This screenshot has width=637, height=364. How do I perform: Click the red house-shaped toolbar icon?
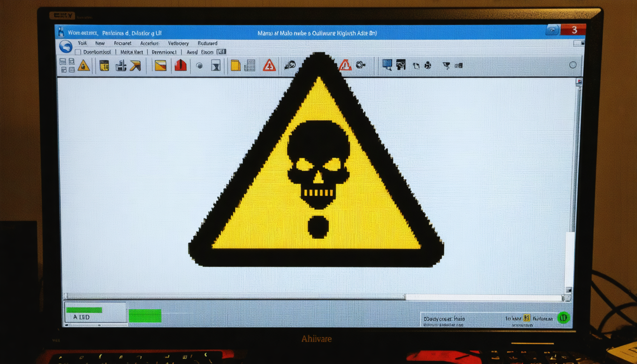point(181,65)
